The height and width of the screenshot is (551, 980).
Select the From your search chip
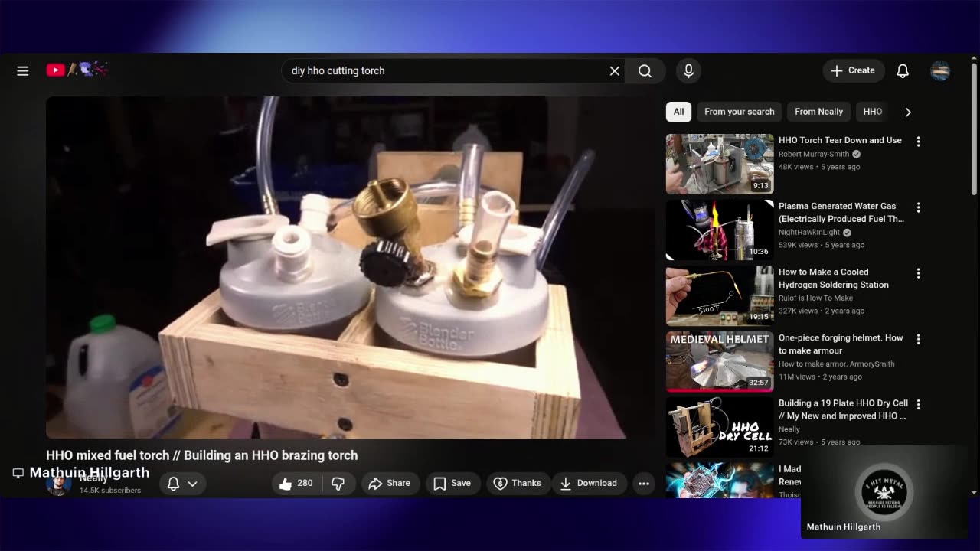[x=739, y=112]
